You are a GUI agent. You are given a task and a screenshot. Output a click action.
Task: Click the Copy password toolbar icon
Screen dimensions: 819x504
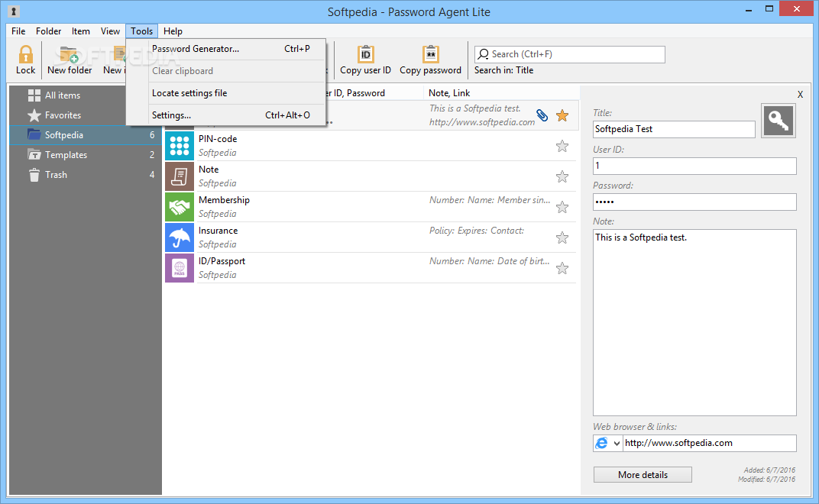[430, 54]
